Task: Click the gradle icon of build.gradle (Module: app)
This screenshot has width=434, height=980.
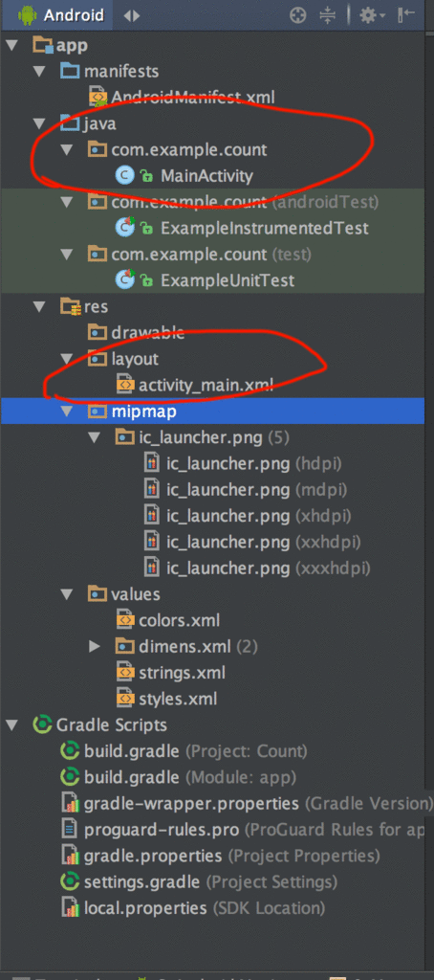Action: pyautogui.click(x=70, y=777)
